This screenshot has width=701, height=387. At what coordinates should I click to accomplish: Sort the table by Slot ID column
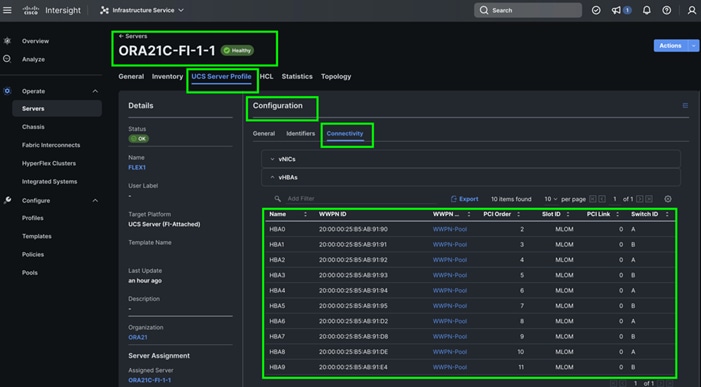pos(568,215)
